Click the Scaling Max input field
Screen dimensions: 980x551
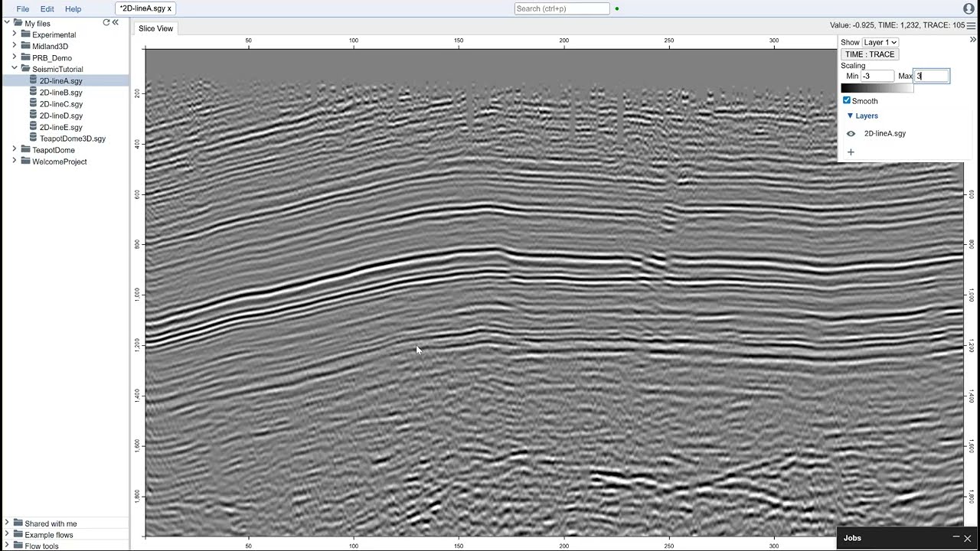[x=933, y=76]
